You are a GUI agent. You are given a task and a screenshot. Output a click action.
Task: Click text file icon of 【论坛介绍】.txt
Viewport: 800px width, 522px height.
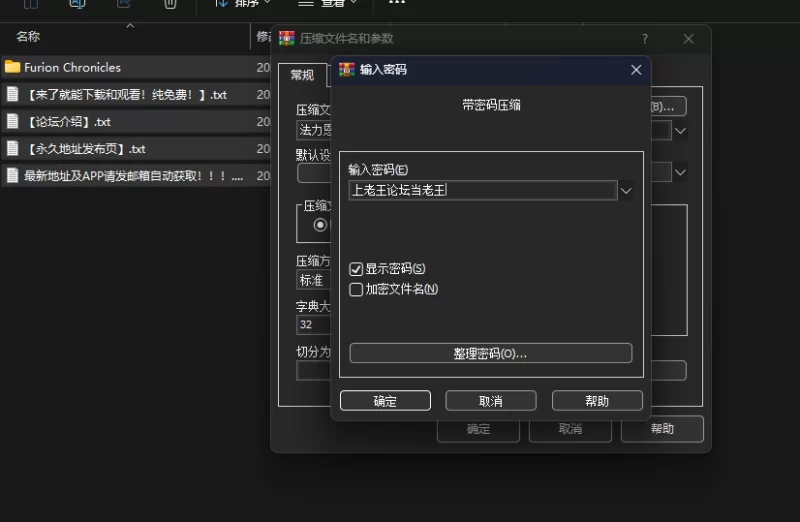[x=13, y=121]
